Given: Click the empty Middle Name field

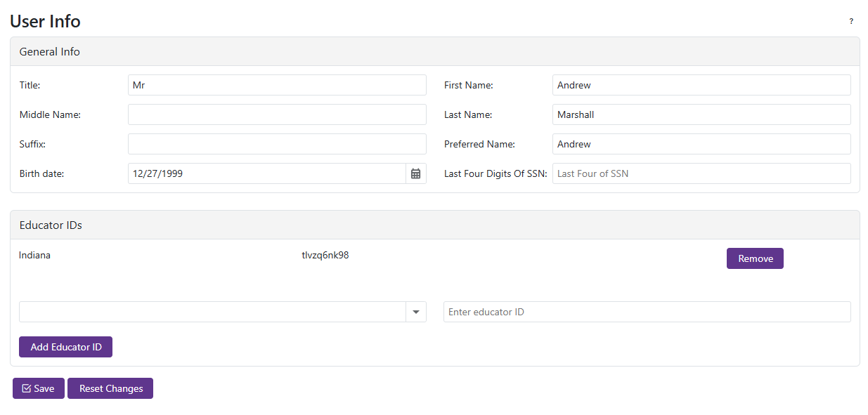Looking at the screenshot, I should [x=277, y=114].
